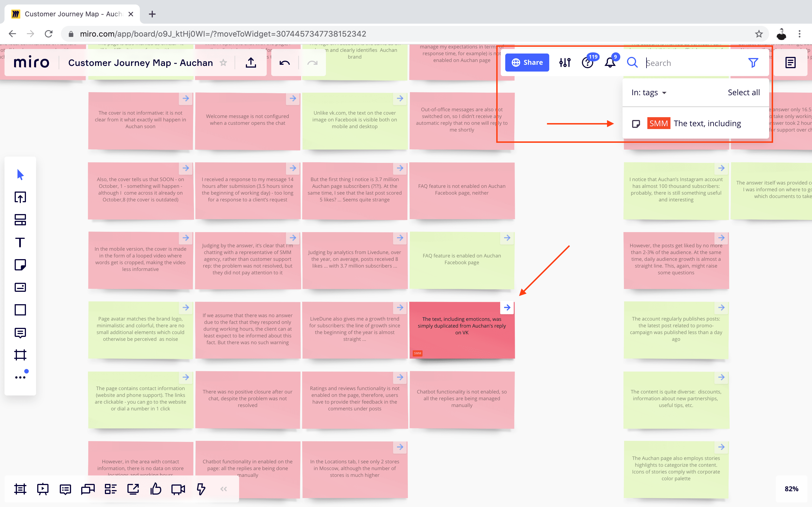Open the comment tool
Screen dimensions: 812x507
[20, 333]
